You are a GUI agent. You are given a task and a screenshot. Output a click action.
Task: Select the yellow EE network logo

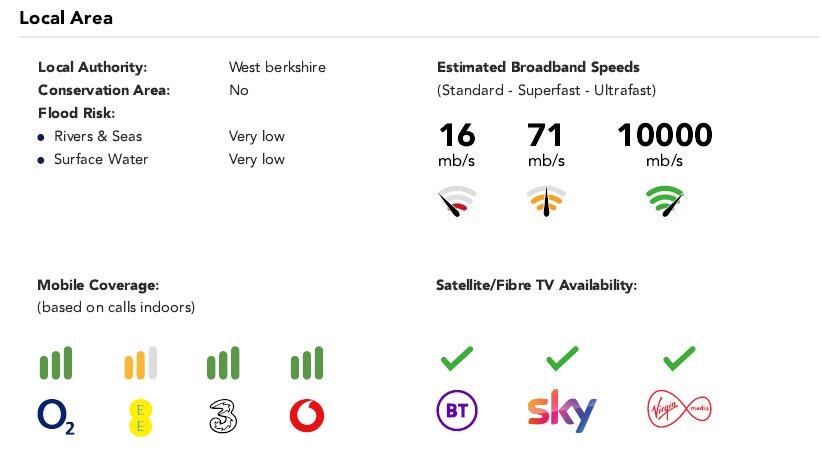coord(140,416)
